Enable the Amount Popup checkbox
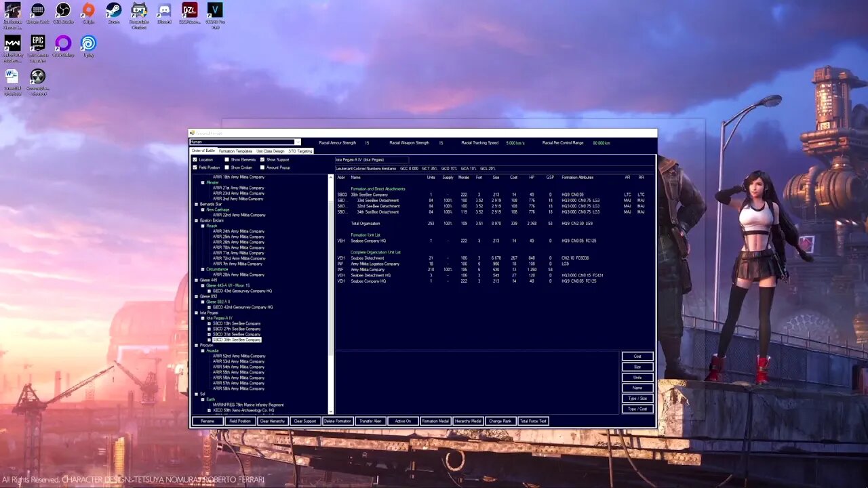The height and width of the screenshot is (488, 868). tap(262, 167)
